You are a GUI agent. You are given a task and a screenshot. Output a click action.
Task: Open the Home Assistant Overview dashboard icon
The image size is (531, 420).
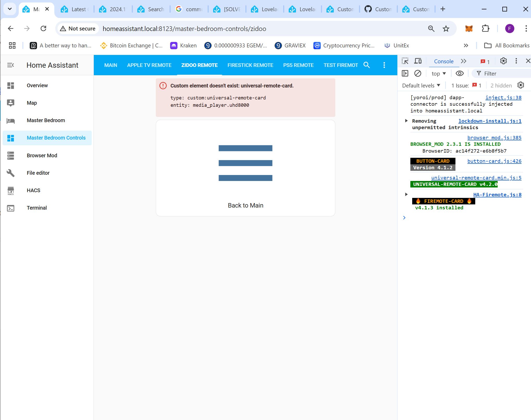point(11,85)
